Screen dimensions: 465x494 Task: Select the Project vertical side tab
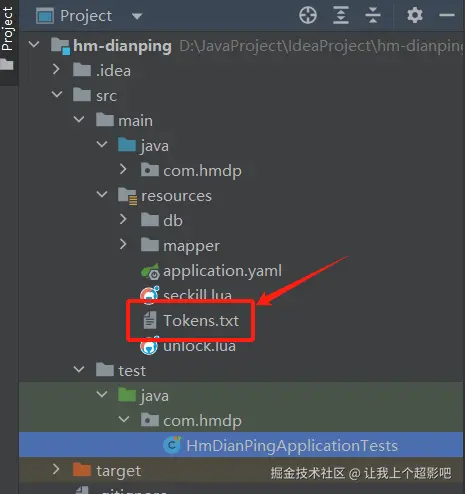click(7, 29)
